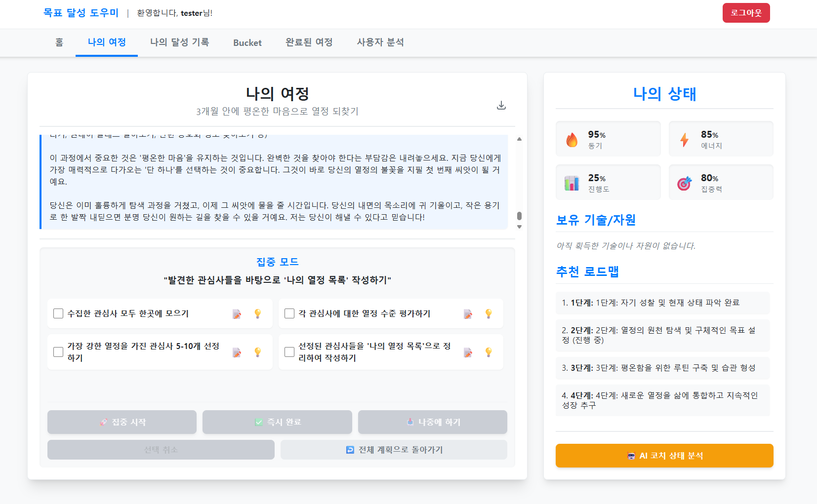The width and height of the screenshot is (817, 504).
Task: Click roadmap item 2단계: 열정의 원천 탐색
Action: point(662,335)
